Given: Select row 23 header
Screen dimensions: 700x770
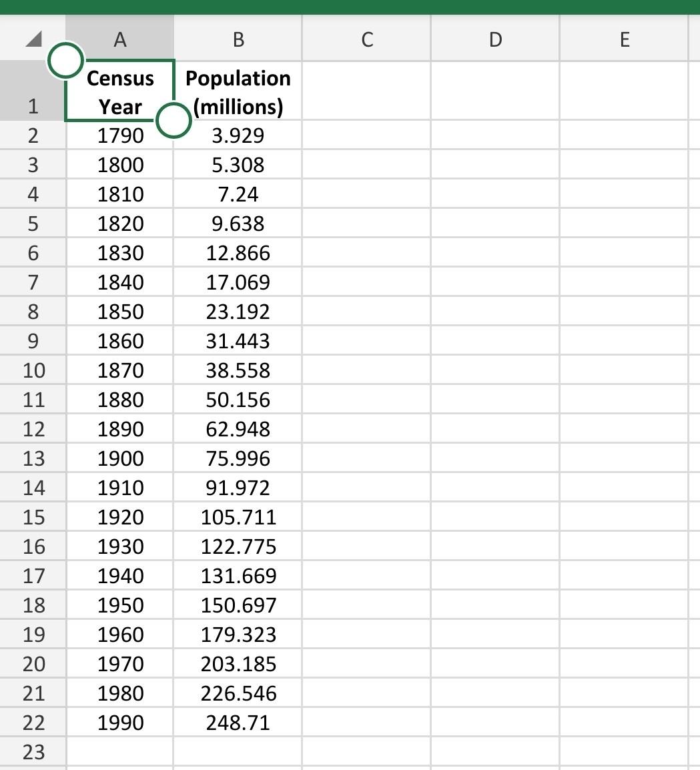Looking at the screenshot, I should click(x=33, y=752).
